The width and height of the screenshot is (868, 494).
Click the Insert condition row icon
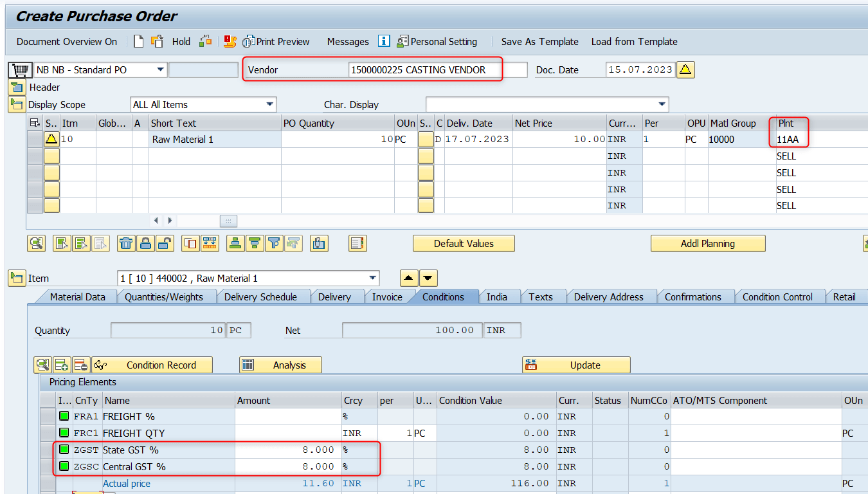(x=62, y=365)
